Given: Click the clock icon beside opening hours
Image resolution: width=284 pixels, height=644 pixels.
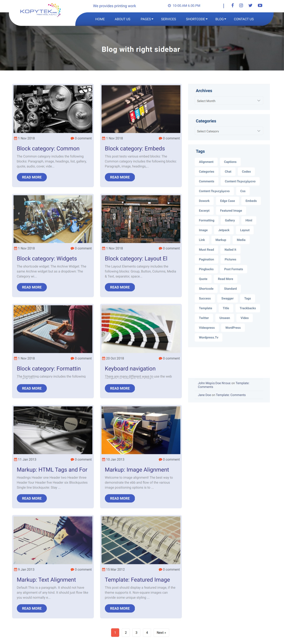Looking at the screenshot, I should [169, 5].
